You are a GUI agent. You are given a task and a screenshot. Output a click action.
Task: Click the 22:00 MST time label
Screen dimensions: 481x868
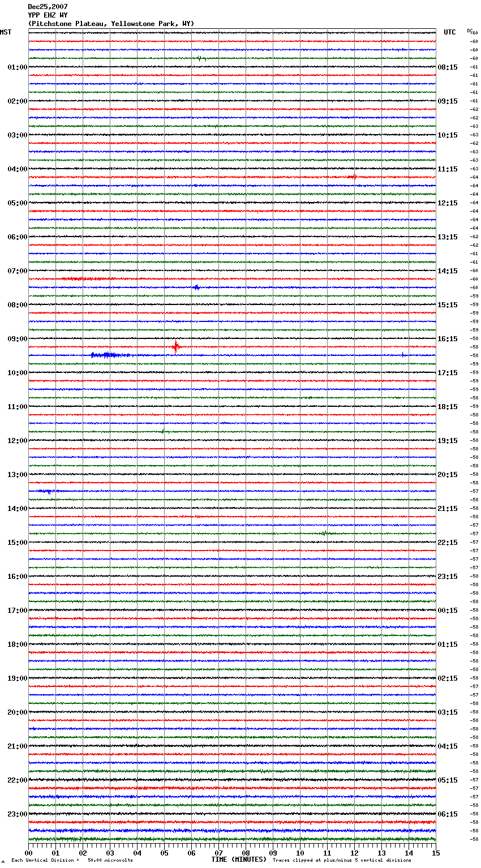(18, 780)
